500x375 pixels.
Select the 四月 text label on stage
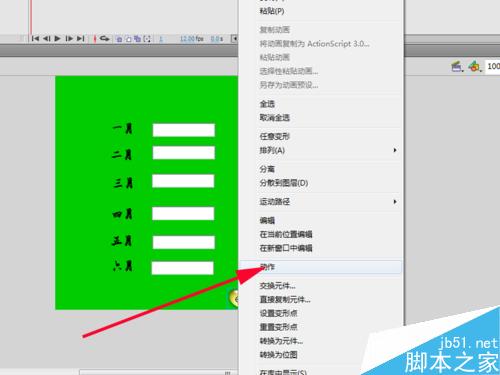click(123, 214)
